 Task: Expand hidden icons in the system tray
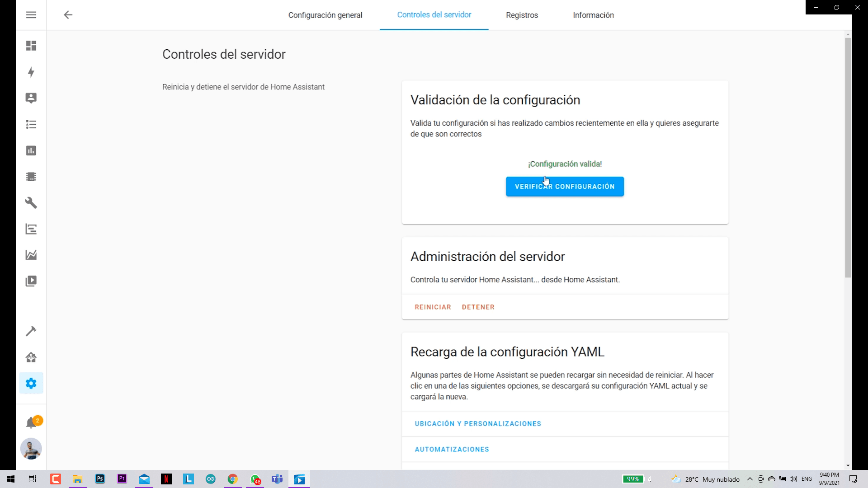[x=750, y=479]
